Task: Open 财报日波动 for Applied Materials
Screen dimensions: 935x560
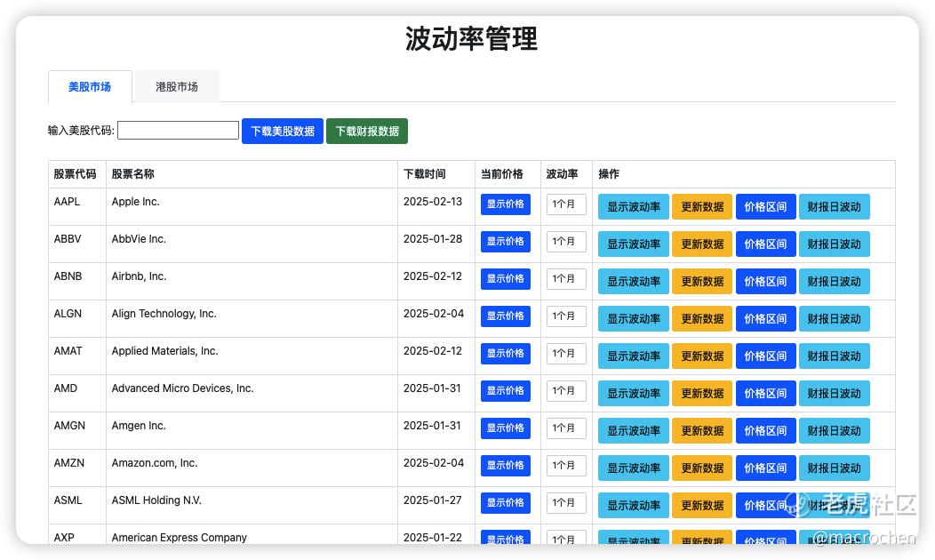Action: coord(835,356)
